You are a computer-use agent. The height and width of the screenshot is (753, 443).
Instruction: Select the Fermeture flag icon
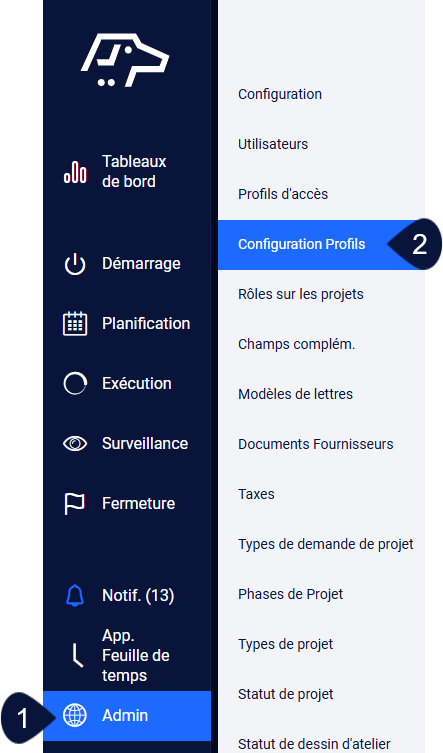(74, 504)
